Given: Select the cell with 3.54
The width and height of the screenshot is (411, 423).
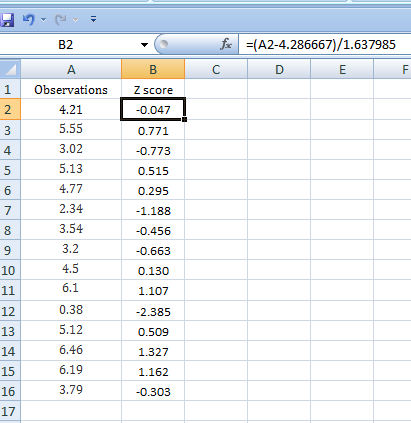Looking at the screenshot, I should 71,229.
